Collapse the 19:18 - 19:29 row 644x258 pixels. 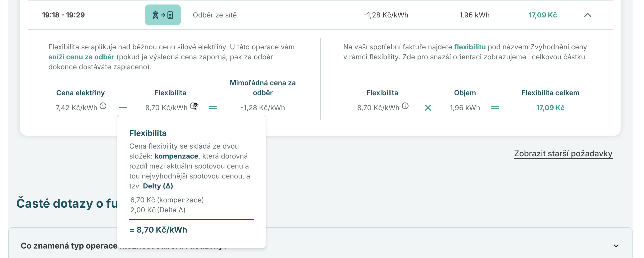pos(587,15)
